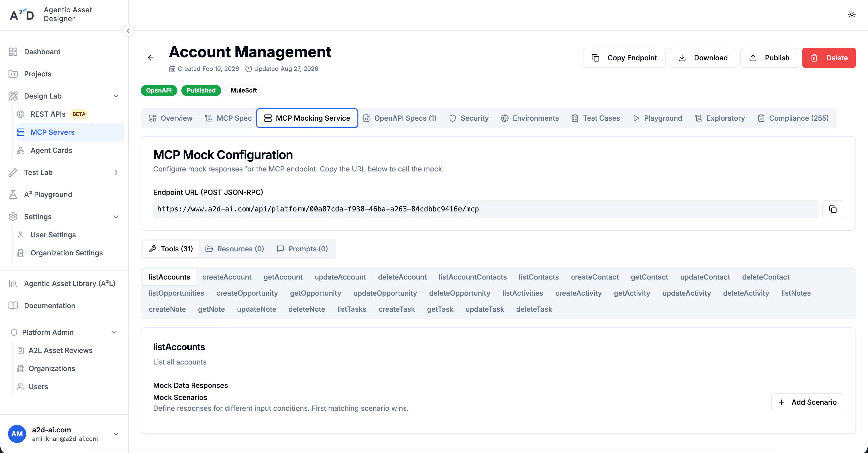Click the red Delete button
Screen dimensions: 868x453
click(829, 58)
